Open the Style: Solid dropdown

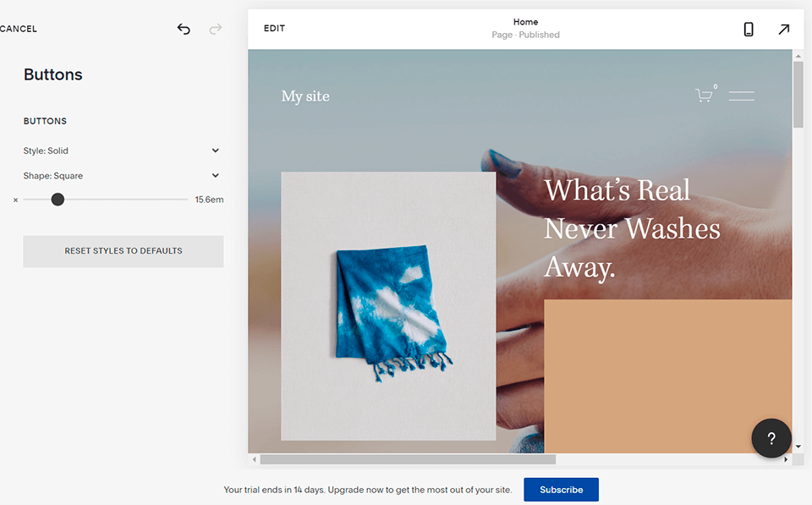[x=123, y=150]
